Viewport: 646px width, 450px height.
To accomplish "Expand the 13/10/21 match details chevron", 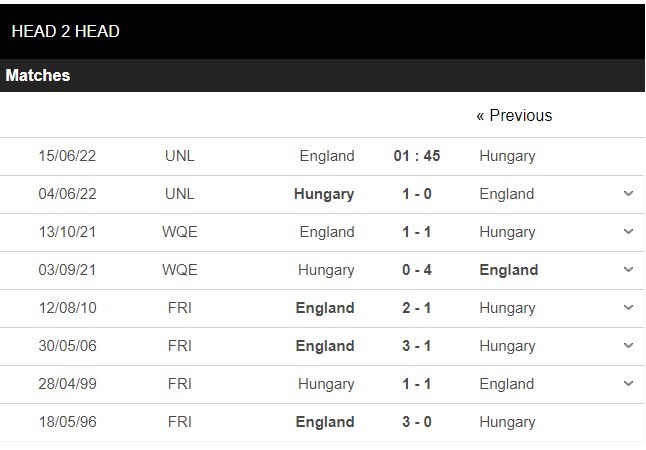I will coord(628,232).
